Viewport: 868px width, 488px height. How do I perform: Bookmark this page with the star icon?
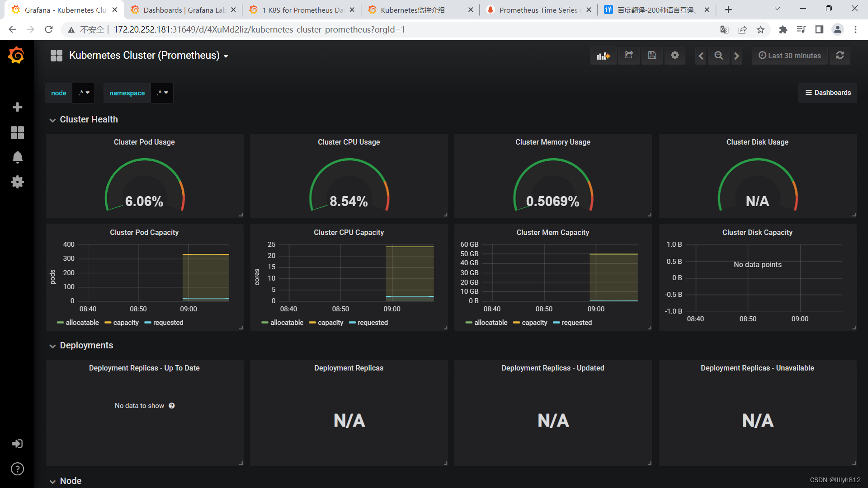760,29
